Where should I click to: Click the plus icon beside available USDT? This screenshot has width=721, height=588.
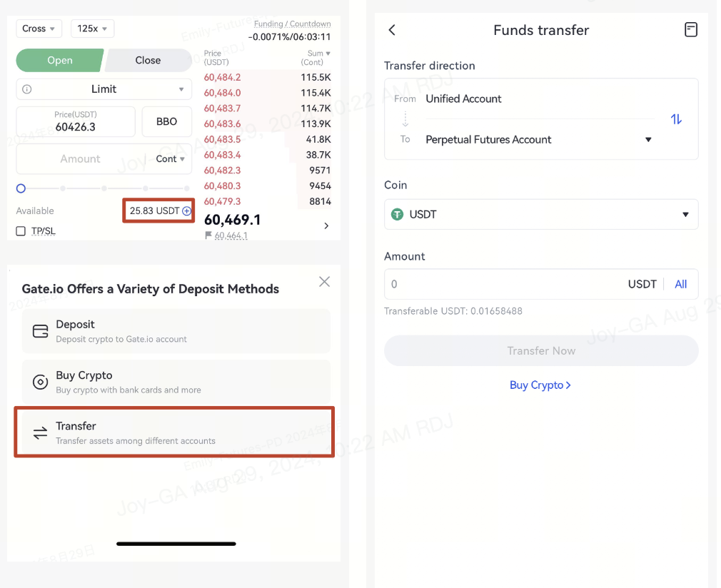[187, 211]
